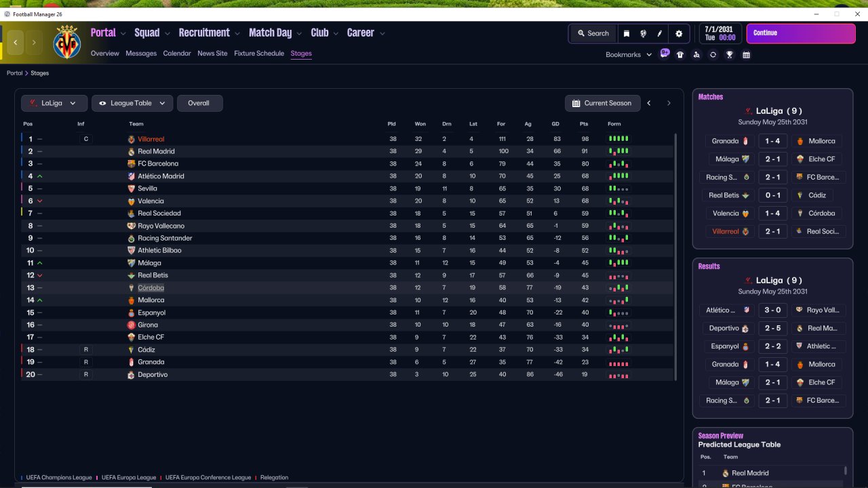Go forward with the right navigation arrow
The image size is (868, 488).
(x=34, y=42)
